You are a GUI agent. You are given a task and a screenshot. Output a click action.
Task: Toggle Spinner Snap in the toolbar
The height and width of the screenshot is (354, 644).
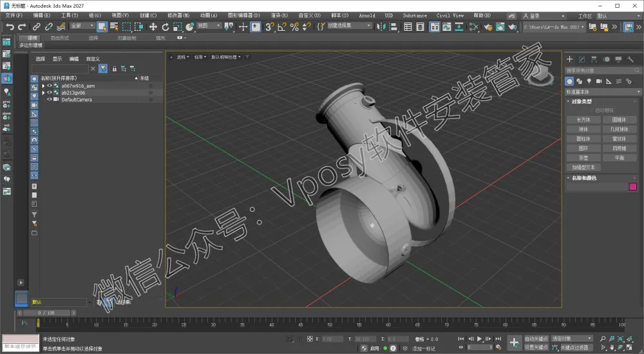307,27
